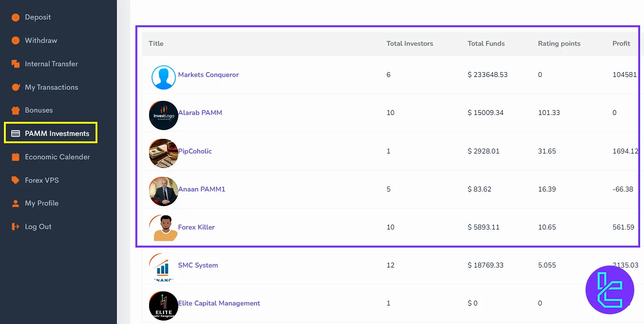This screenshot has width=644, height=324.
Task: Click Forex Killer cartoon avatar
Action: pyautogui.click(x=163, y=229)
